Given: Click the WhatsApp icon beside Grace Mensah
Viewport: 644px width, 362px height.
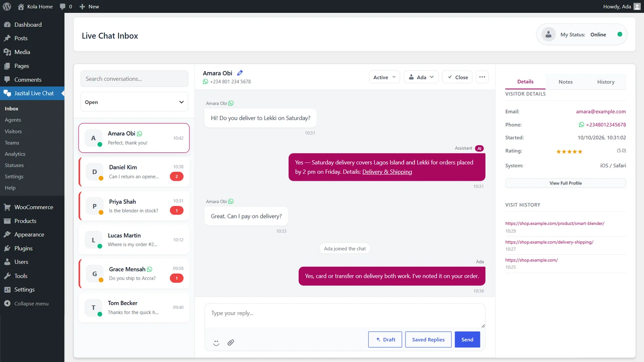Looking at the screenshot, I should [x=150, y=269].
